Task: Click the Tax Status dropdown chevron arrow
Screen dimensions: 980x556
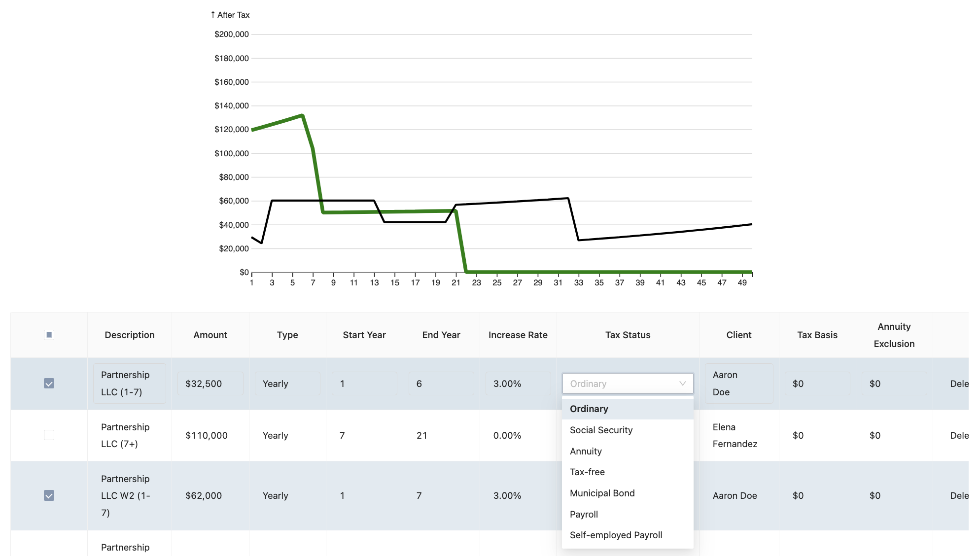Action: 682,383
